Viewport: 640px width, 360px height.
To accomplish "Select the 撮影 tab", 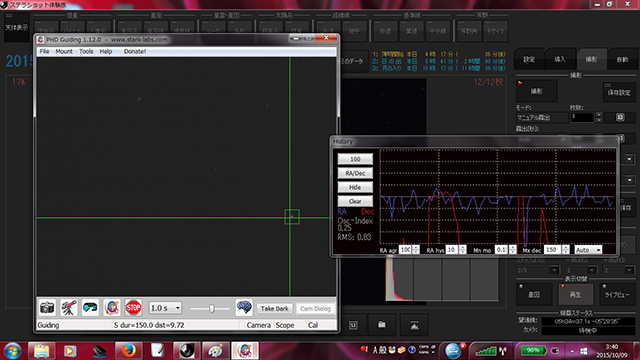I will click(x=591, y=60).
